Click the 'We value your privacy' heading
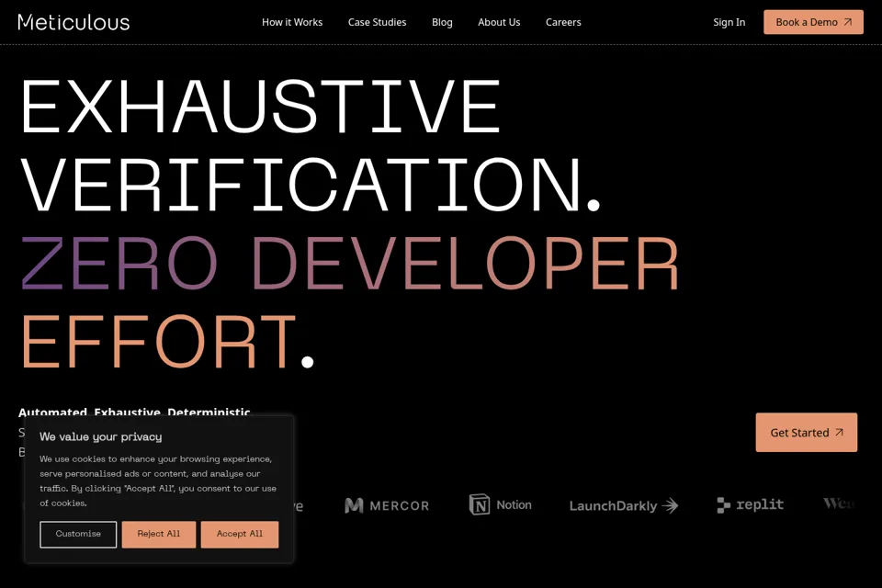 (x=101, y=436)
